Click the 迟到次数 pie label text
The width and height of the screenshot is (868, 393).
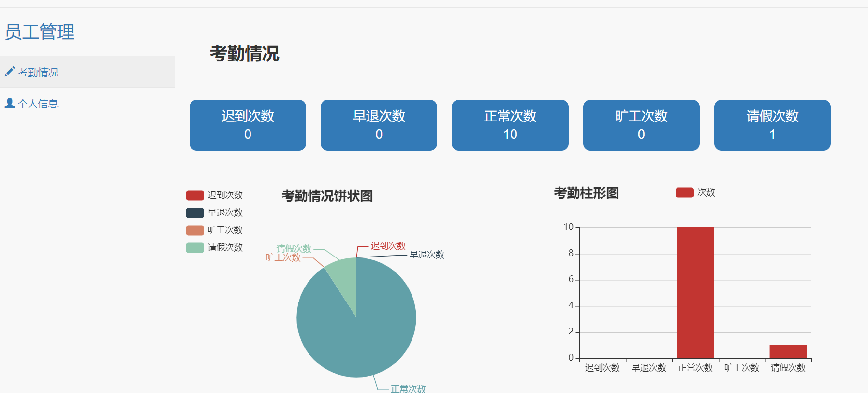pos(388,246)
